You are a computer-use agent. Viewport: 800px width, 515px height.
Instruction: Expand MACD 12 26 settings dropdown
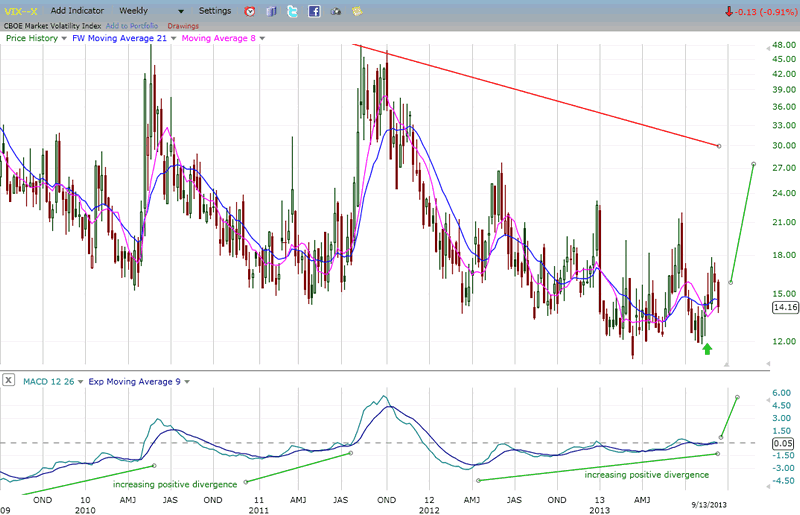click(x=82, y=380)
